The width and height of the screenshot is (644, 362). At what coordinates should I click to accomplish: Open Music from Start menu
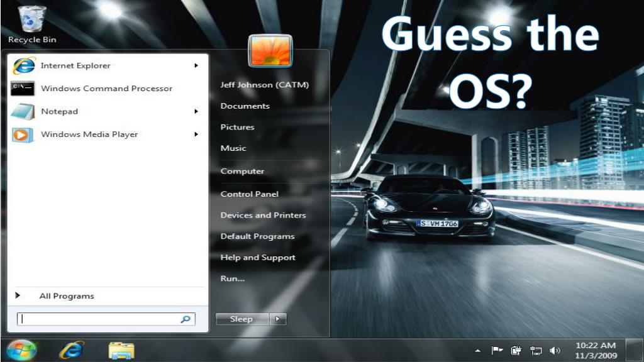(233, 148)
